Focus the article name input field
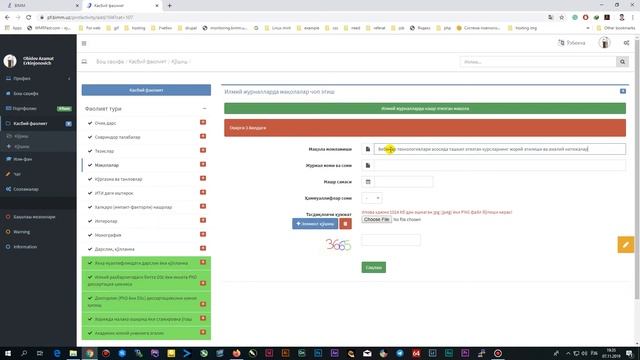 (x=500, y=149)
